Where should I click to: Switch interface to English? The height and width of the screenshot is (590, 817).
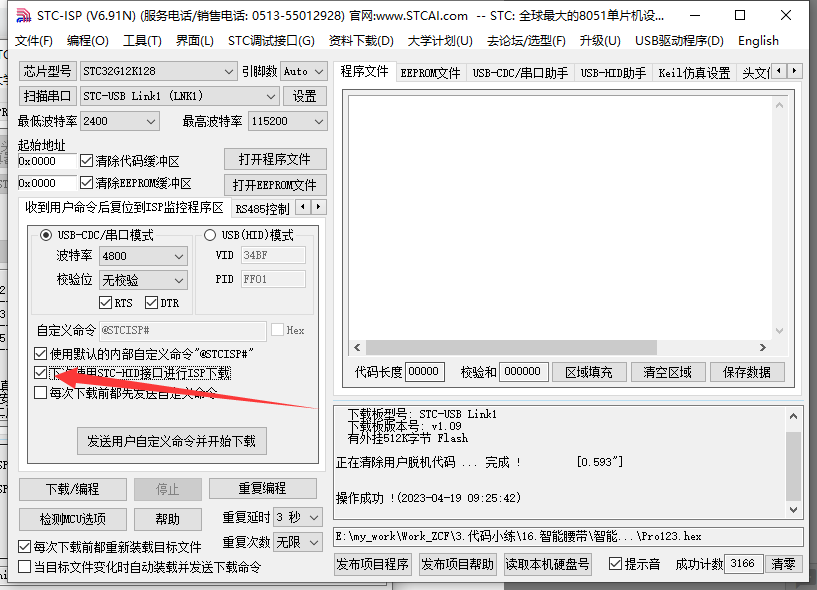point(758,41)
